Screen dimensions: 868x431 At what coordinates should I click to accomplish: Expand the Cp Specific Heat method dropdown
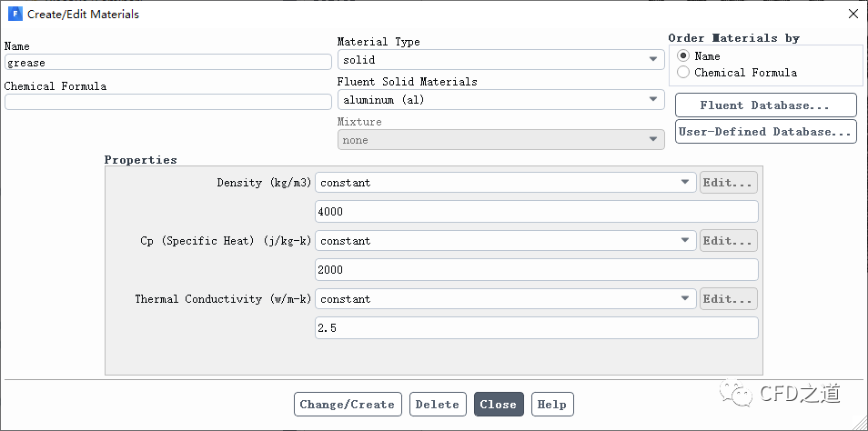505,241
